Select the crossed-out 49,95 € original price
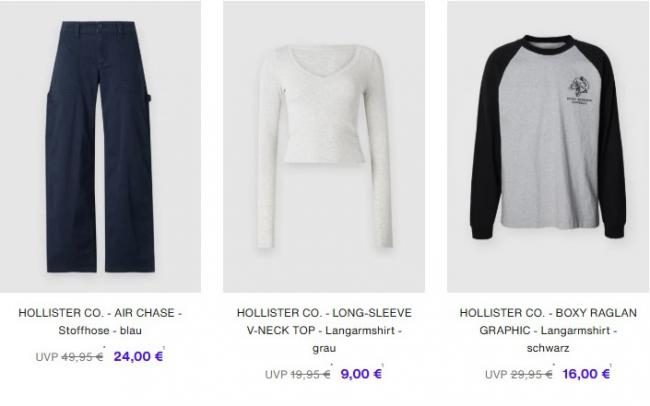 tap(82, 357)
